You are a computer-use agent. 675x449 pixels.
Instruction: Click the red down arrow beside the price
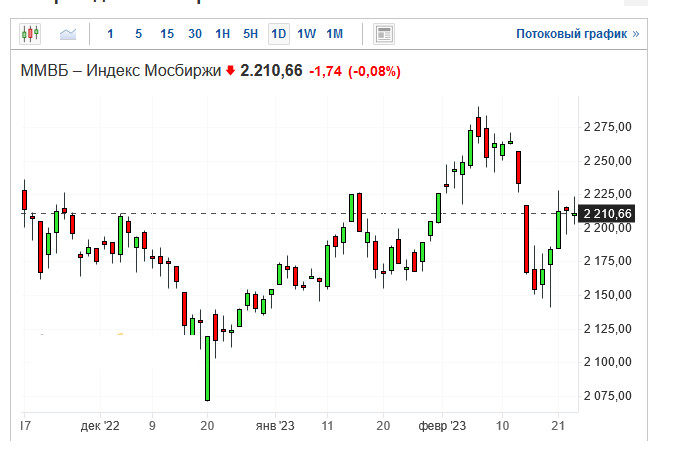pyautogui.click(x=230, y=72)
